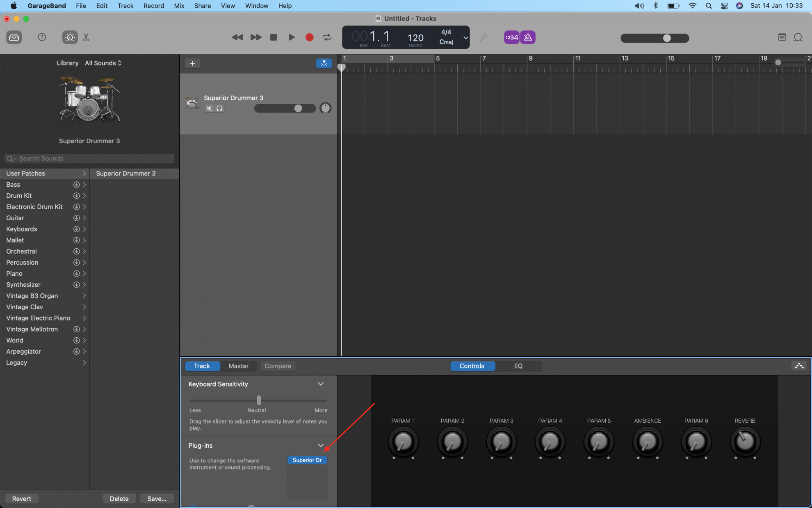The height and width of the screenshot is (508, 812).
Task: Toggle count-in with the 1234 button
Action: (511, 37)
